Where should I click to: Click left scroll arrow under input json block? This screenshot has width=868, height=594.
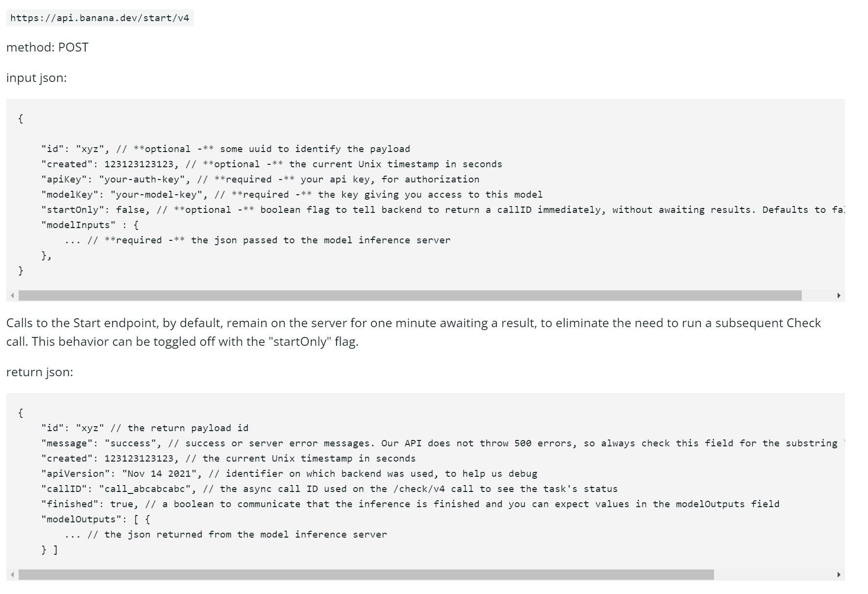click(x=13, y=295)
